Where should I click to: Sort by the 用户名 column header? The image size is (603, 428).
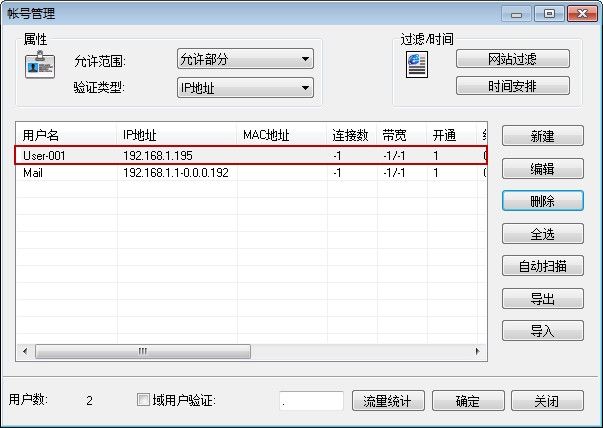click(x=66, y=135)
